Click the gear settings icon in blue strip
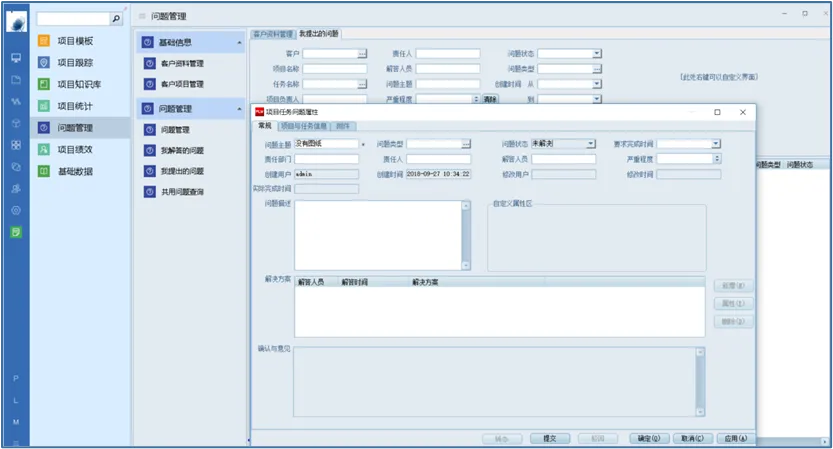This screenshot has width=833, height=449. (x=16, y=210)
